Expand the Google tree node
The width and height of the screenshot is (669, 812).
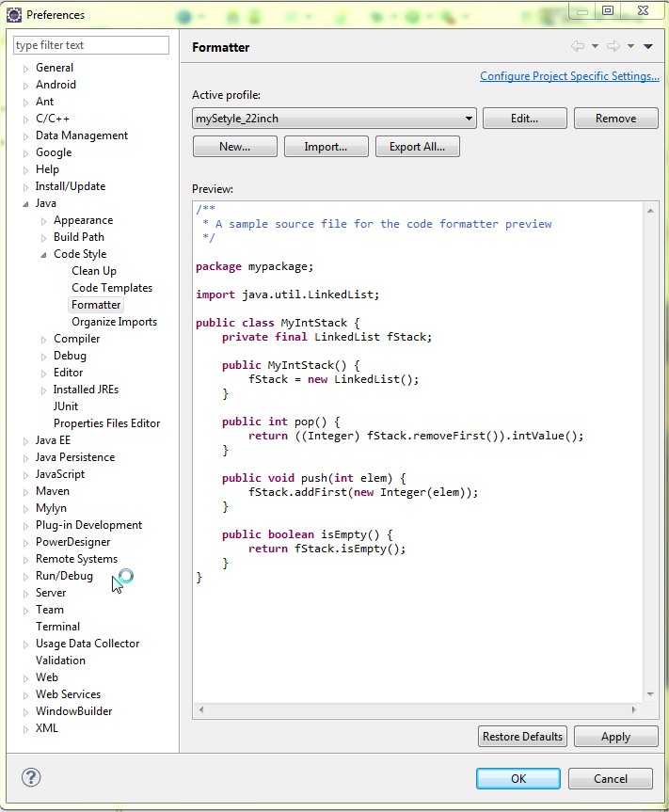[26, 153]
